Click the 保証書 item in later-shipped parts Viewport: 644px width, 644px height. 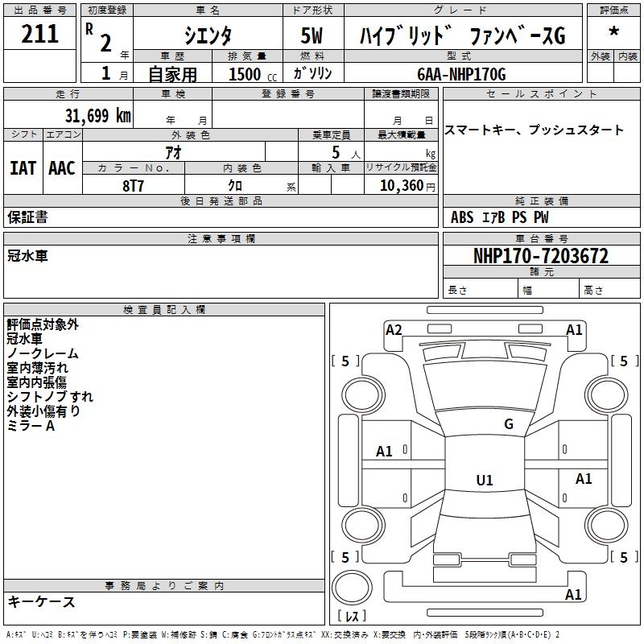tap(27, 217)
